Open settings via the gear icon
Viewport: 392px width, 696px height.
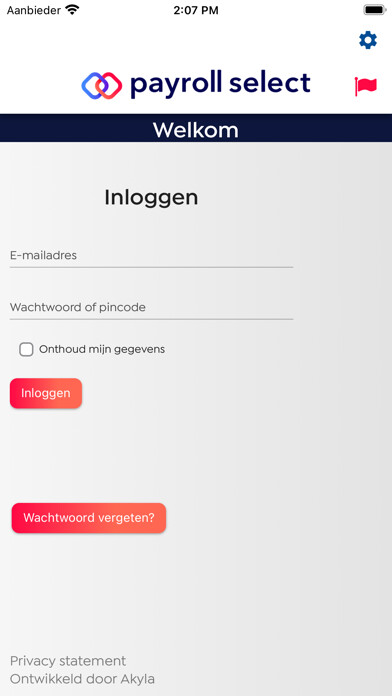[368, 40]
